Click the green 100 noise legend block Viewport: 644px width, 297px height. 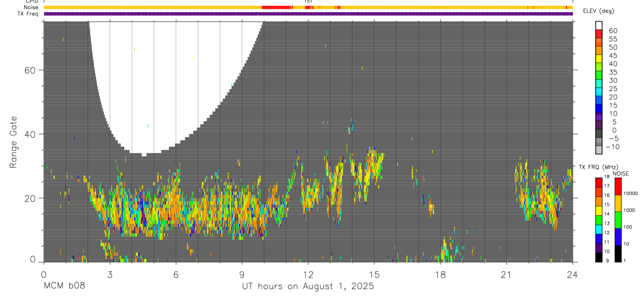point(619,220)
